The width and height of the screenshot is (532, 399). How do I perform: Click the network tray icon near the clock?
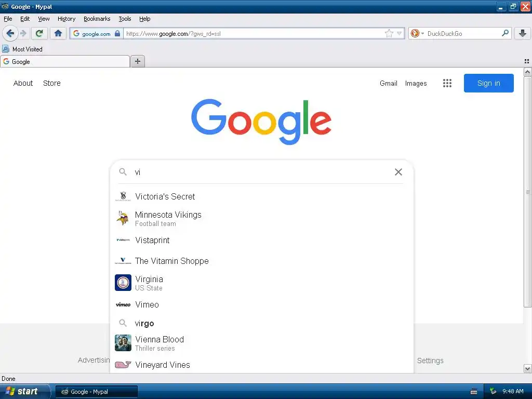(x=493, y=391)
